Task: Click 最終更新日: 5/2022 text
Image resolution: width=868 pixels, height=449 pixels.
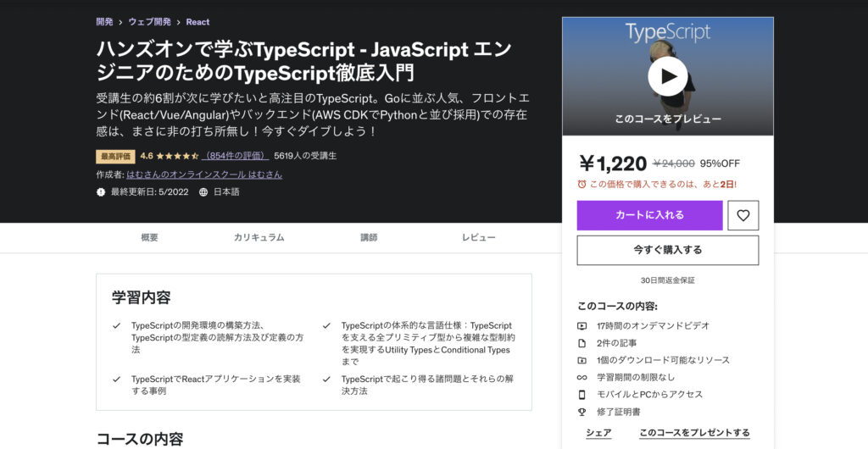Action: pos(149,191)
